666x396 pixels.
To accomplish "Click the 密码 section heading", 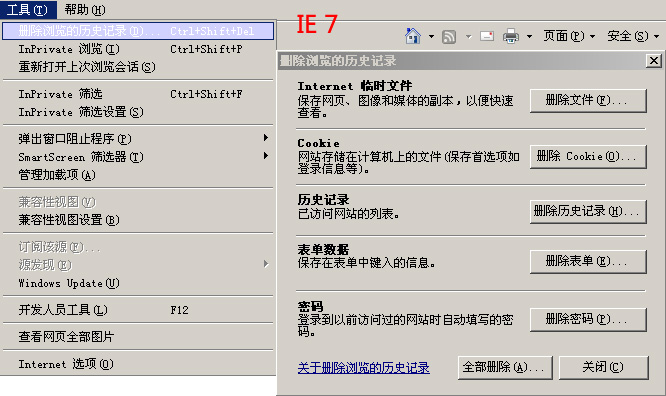I will pyautogui.click(x=310, y=306).
